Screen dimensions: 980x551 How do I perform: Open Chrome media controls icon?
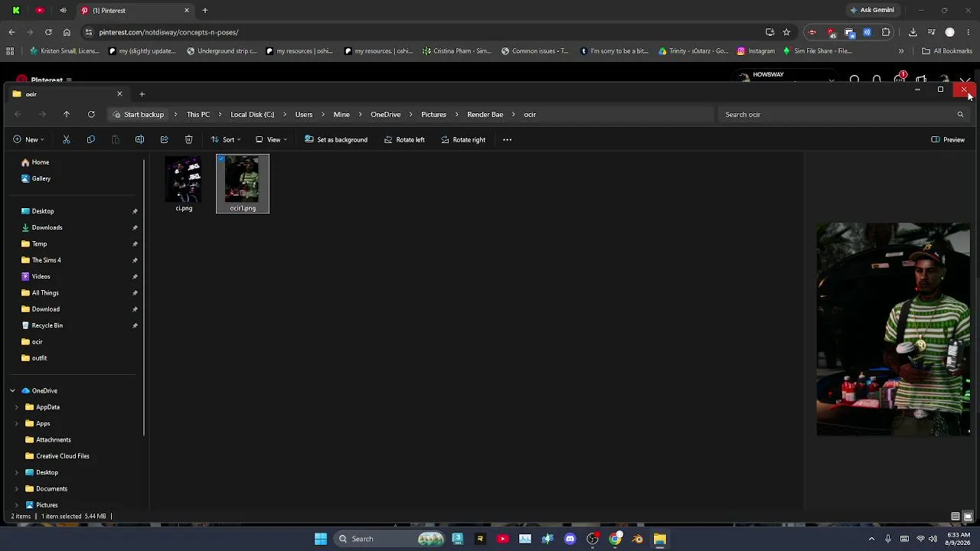931,32
